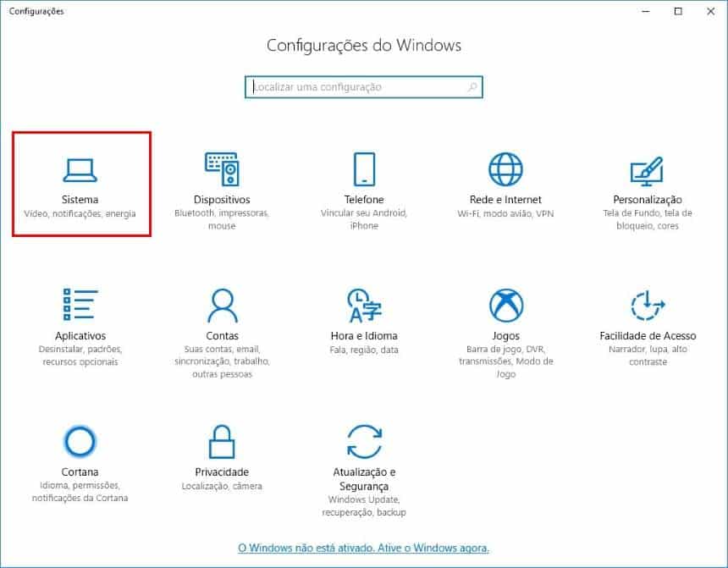
Task: Click the Atualização e Segurança sync icon
Action: (x=365, y=442)
